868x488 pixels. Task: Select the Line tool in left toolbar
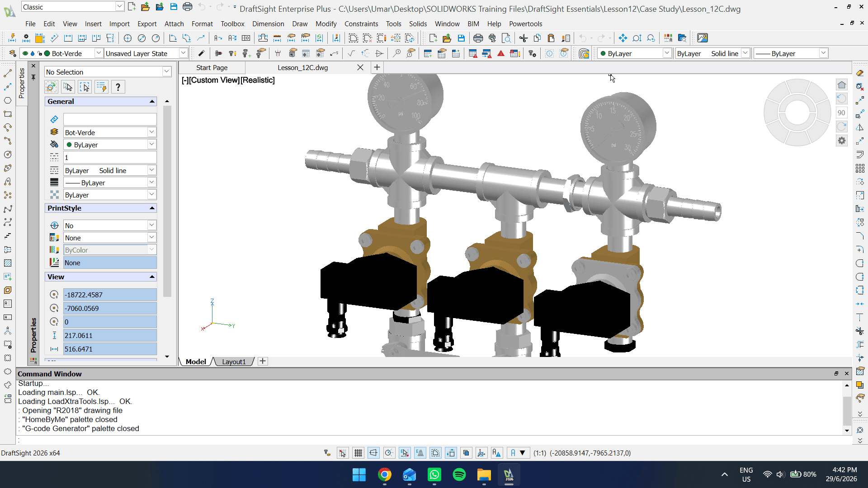tap(8, 73)
